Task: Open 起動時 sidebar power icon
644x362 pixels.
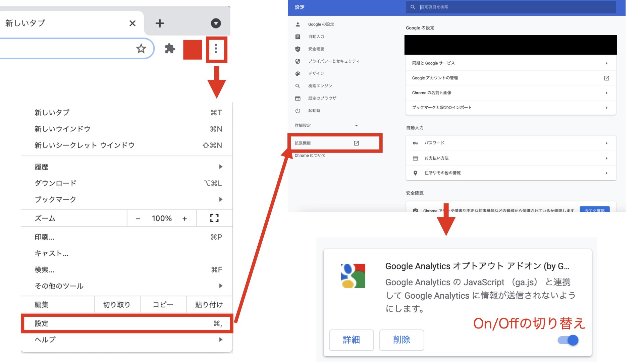Action: pos(298,111)
